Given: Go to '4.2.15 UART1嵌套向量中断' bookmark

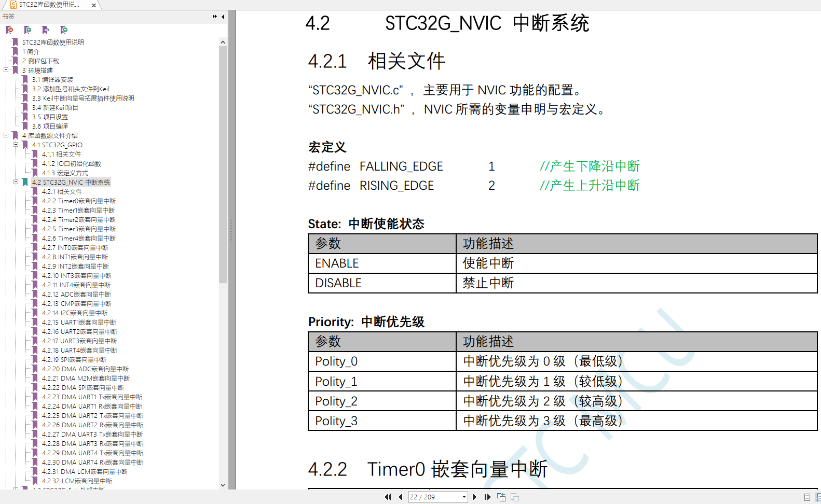Looking at the screenshot, I should pyautogui.click(x=79, y=322).
